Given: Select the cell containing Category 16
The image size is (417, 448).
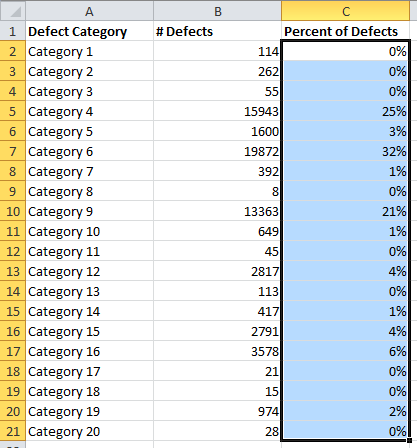Looking at the screenshot, I should click(x=89, y=351).
